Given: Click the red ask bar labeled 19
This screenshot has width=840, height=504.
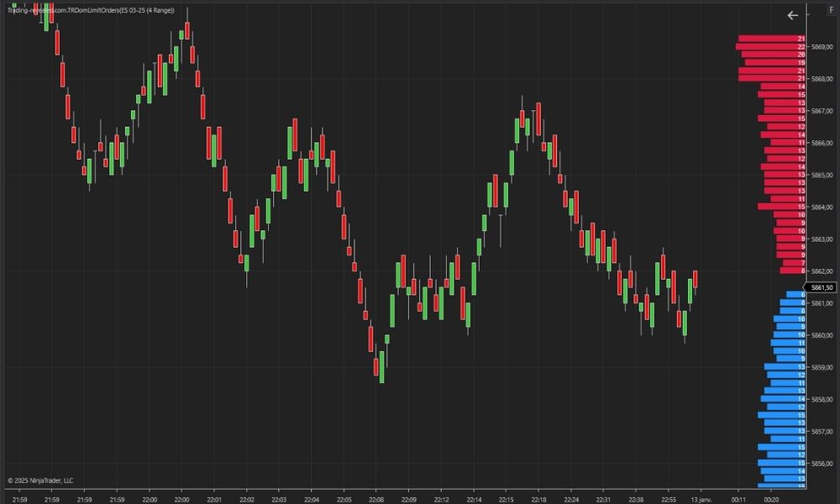Looking at the screenshot, I should tap(774, 63).
